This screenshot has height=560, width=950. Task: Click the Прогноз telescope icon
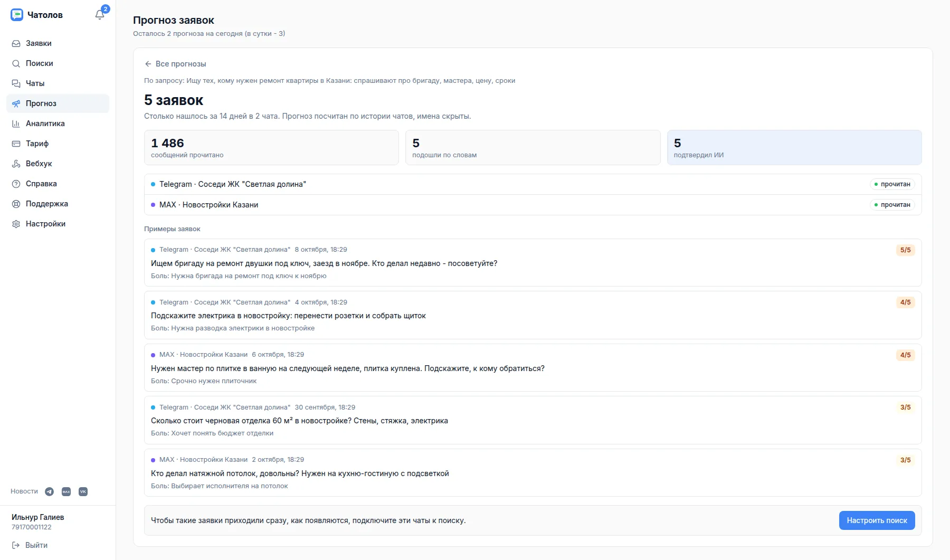coord(16,103)
